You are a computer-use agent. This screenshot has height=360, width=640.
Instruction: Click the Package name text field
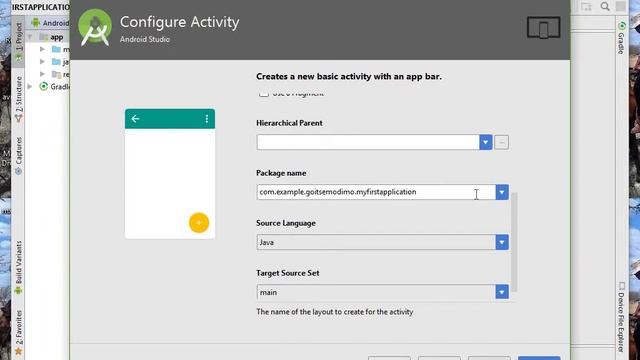[376, 192]
